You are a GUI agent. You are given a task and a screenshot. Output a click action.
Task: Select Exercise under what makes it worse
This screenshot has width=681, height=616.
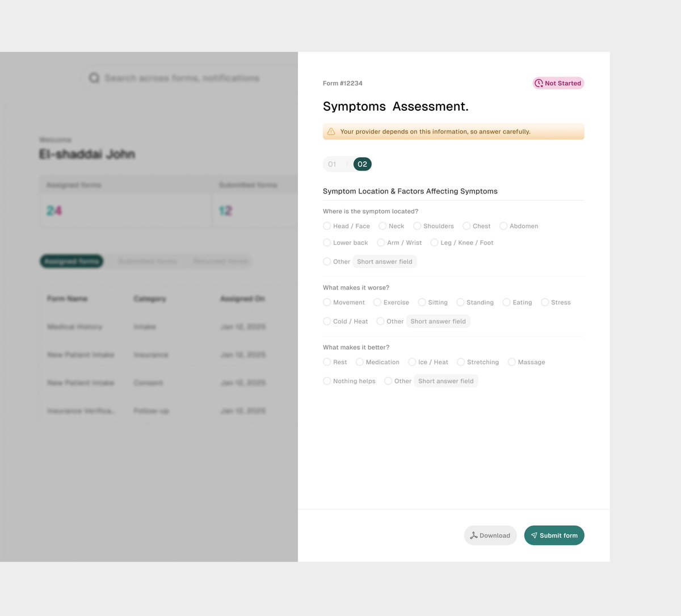pyautogui.click(x=377, y=303)
